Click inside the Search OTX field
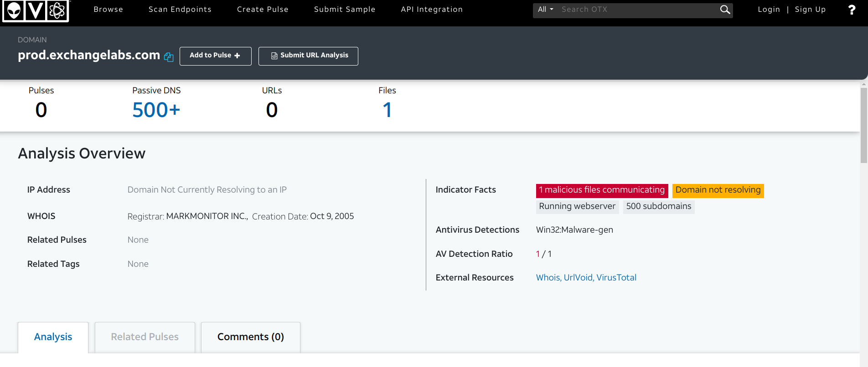868x367 pixels. click(636, 10)
